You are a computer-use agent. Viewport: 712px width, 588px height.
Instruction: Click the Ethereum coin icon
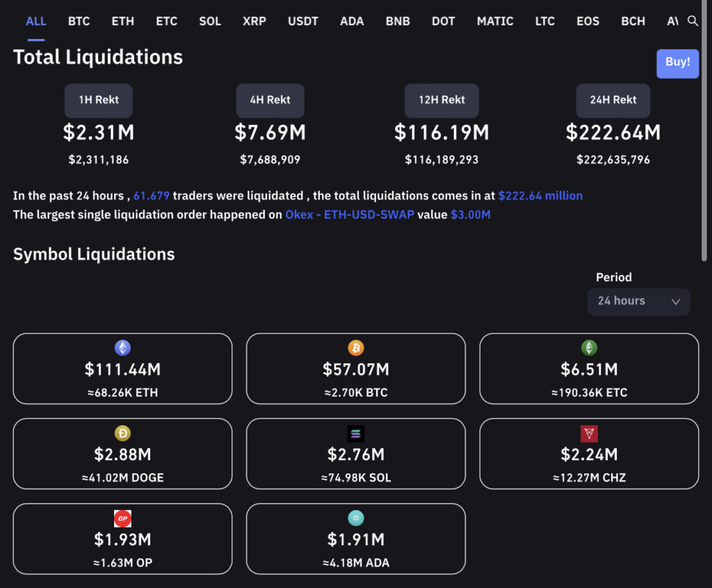click(x=122, y=348)
